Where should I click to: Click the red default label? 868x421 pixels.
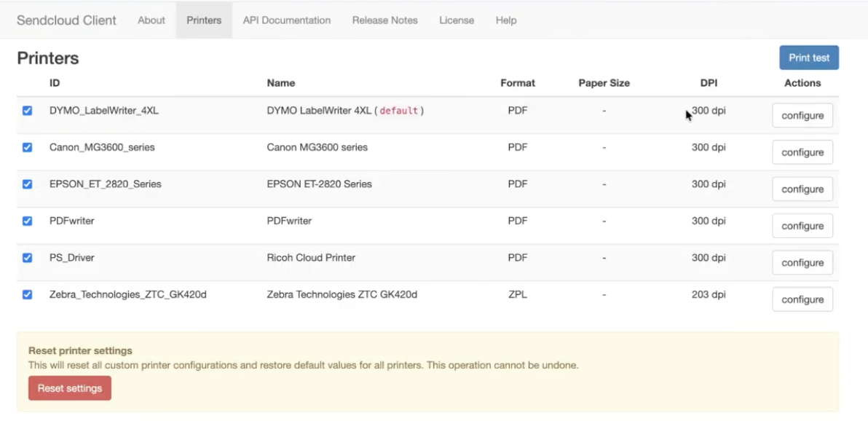pos(398,111)
